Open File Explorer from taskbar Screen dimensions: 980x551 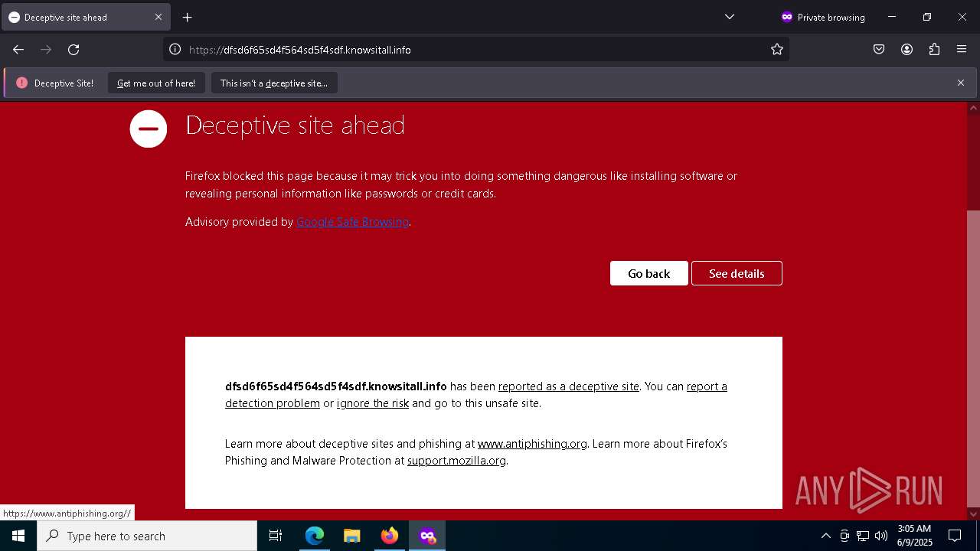click(352, 536)
